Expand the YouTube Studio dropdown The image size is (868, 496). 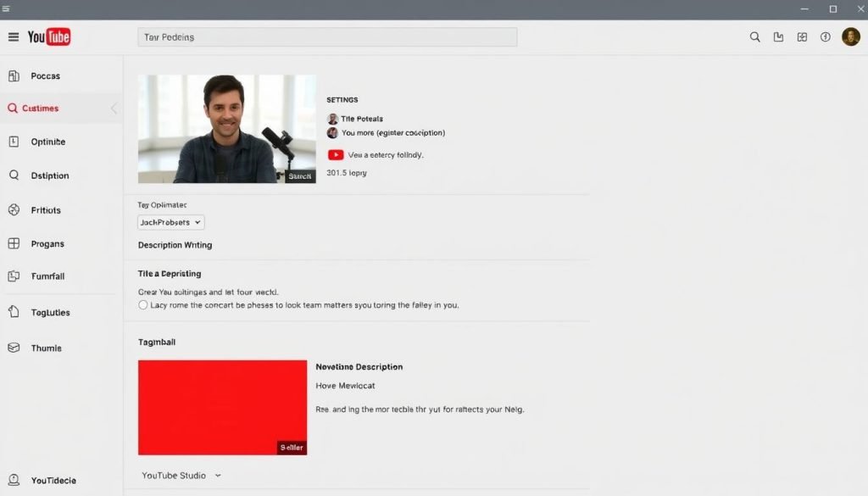(x=181, y=476)
